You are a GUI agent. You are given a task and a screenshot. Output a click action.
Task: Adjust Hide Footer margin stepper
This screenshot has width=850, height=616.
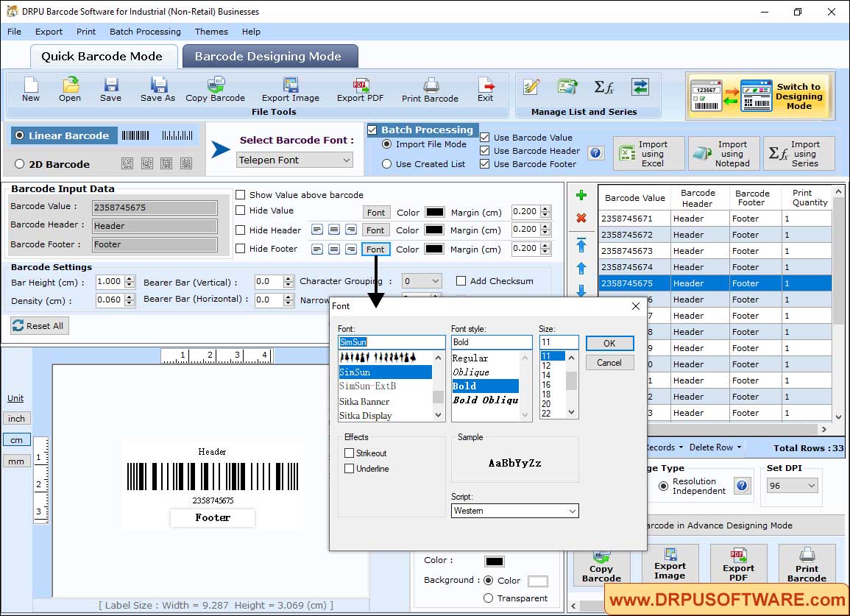[545, 249]
